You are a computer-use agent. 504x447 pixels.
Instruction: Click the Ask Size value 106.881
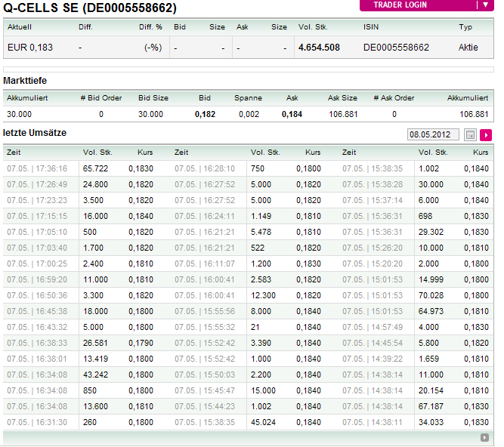pyautogui.click(x=344, y=114)
